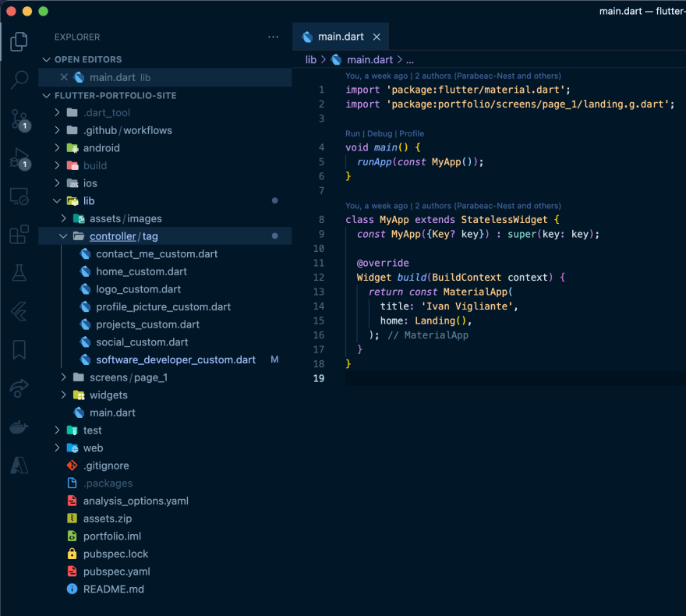Viewport: 686px width, 616px height.
Task: Click the lib breadcrumb segment
Action: pos(310,60)
